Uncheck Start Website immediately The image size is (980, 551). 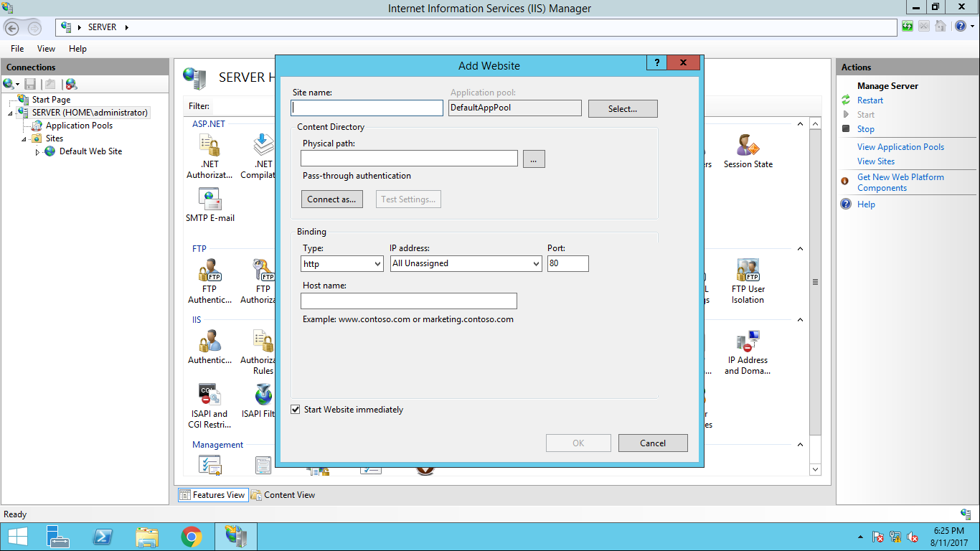pos(295,410)
